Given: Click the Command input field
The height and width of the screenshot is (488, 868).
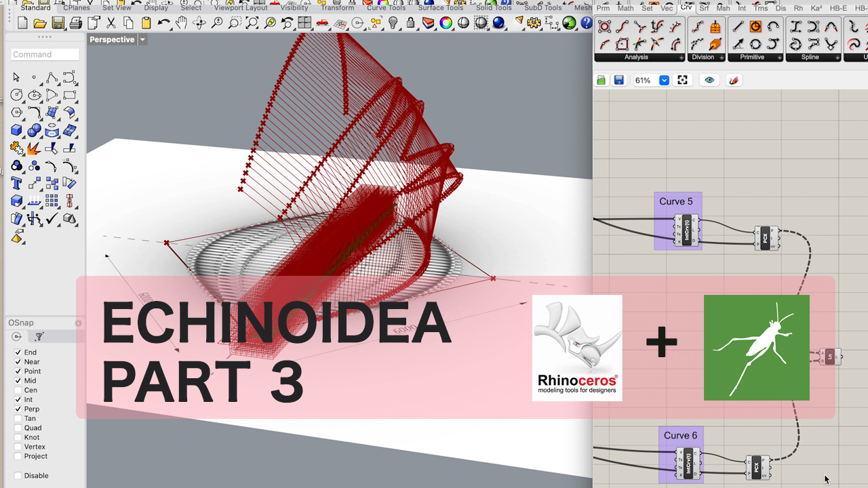Looking at the screenshot, I should coord(45,54).
